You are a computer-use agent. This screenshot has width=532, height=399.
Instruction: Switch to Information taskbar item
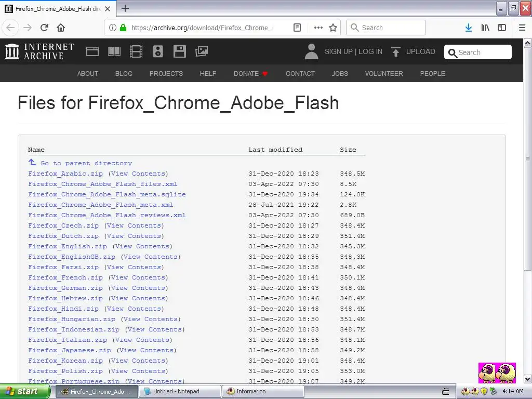coord(263,392)
